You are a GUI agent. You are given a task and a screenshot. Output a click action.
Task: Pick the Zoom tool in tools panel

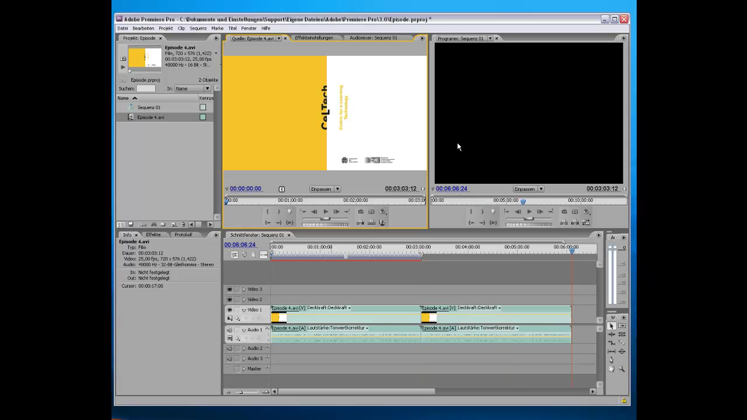click(621, 369)
